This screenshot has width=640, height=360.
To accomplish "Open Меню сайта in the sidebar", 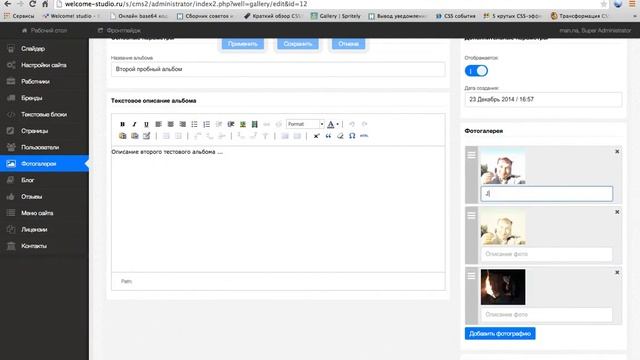I will tap(44, 213).
